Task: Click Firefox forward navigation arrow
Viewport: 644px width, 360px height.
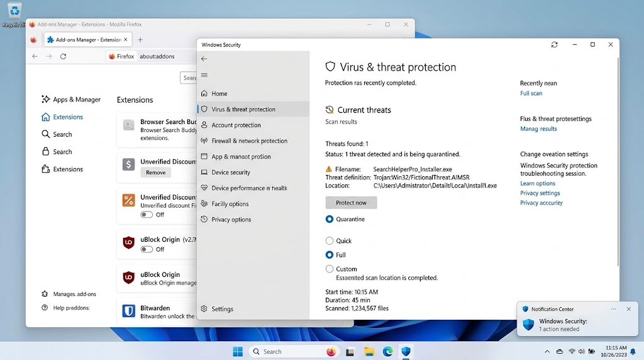Action: coord(49,56)
